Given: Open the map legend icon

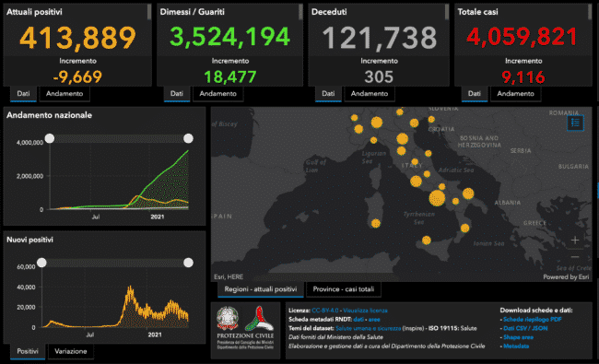Looking at the screenshot, I should [575, 123].
